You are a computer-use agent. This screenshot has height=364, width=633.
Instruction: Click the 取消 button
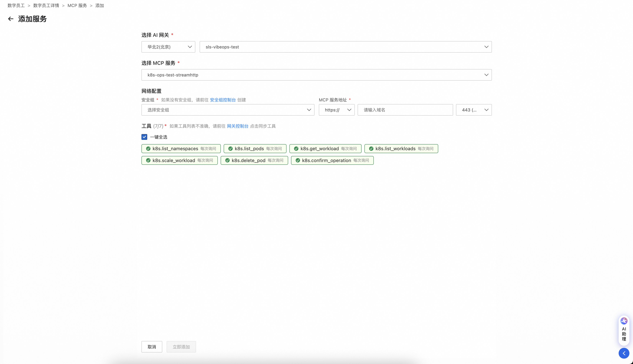152,347
